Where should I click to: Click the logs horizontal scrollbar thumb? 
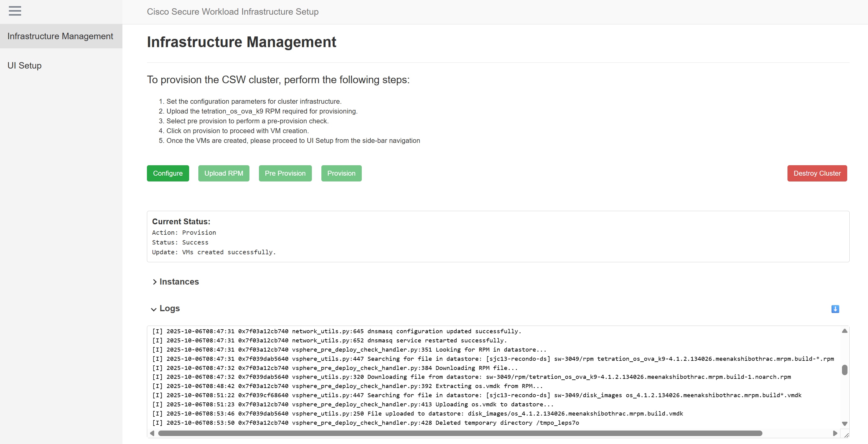pyautogui.click(x=460, y=433)
